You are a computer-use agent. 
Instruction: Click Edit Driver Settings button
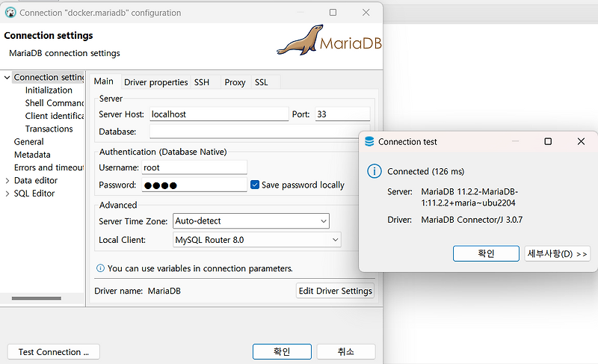[335, 291]
